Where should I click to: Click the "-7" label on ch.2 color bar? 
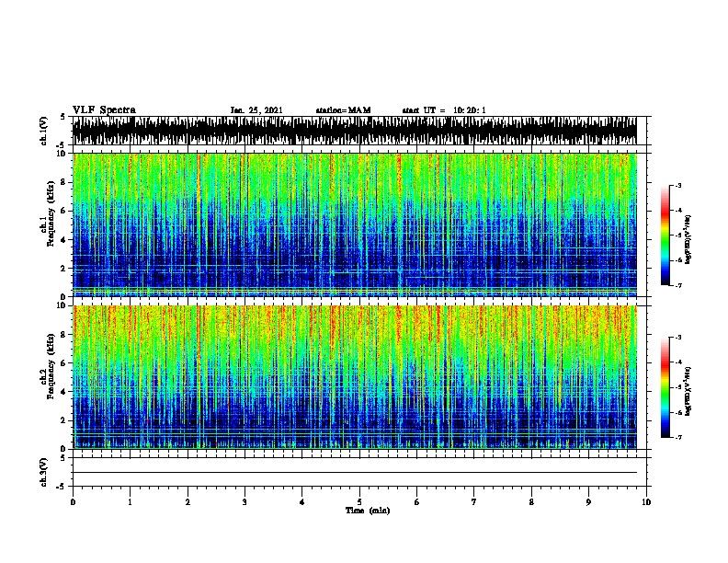pos(677,438)
